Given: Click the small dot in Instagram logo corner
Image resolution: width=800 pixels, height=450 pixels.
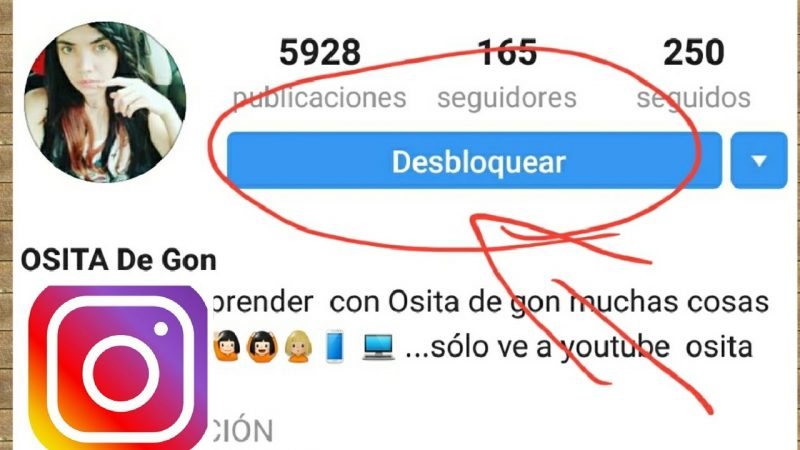Looking at the screenshot, I should (161, 329).
